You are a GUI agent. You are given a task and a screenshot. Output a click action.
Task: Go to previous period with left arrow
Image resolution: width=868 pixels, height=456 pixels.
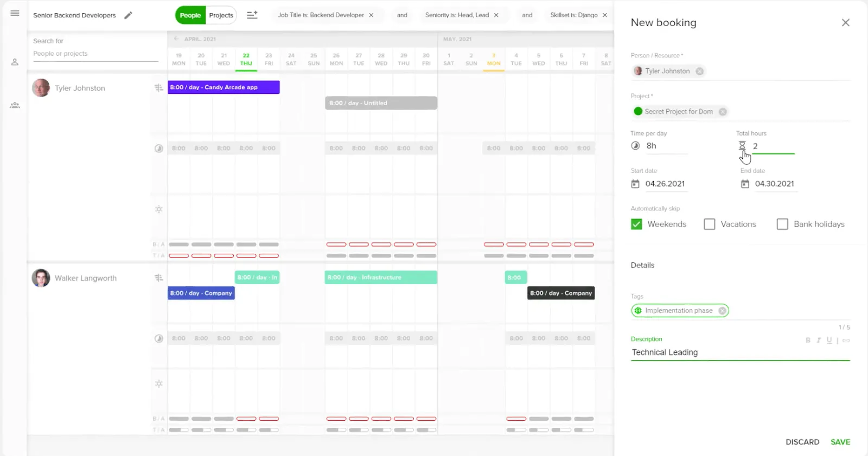click(x=176, y=39)
